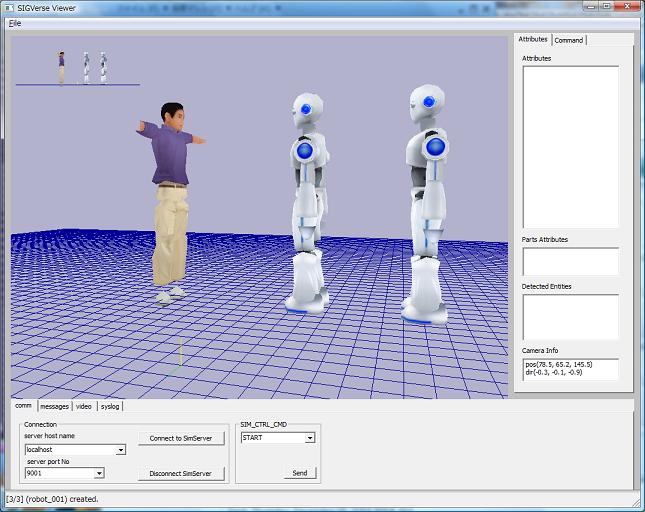Select the Attributes tab
645x512 pixels.
tap(533, 40)
